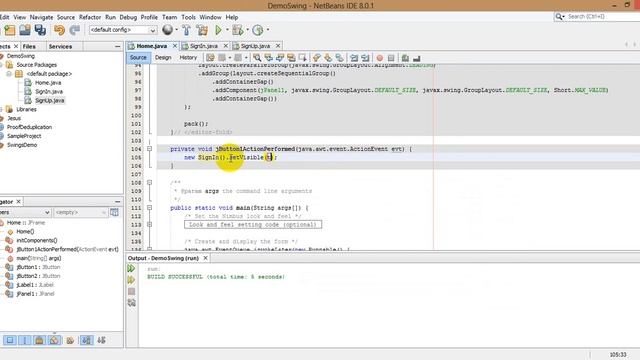Open the Refactor menu
The width and height of the screenshot is (640, 360).
coord(90,17)
